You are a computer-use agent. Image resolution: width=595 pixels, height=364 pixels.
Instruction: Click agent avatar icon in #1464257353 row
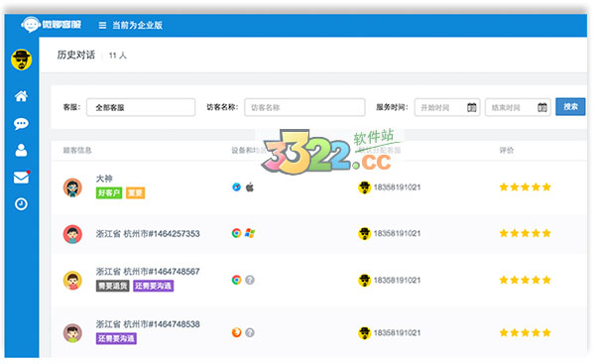[364, 233]
